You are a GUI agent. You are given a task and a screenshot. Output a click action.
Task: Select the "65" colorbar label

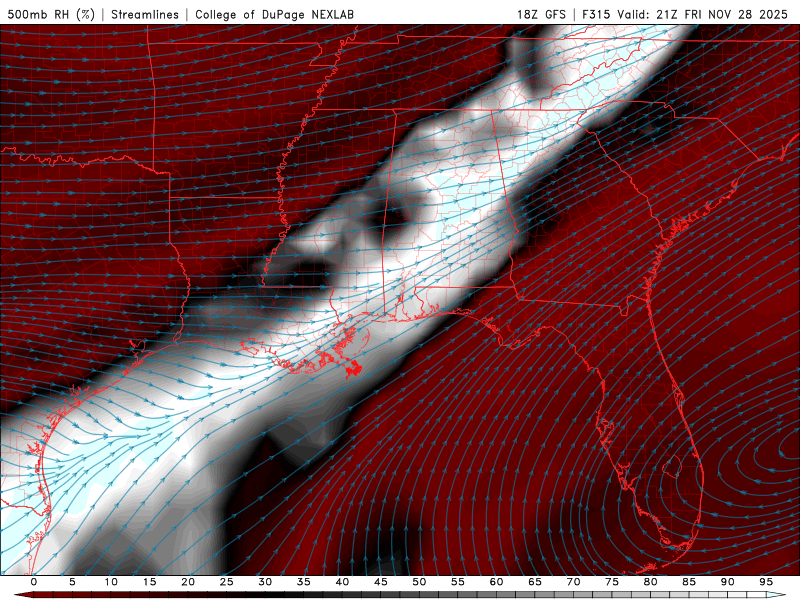pyautogui.click(x=535, y=582)
